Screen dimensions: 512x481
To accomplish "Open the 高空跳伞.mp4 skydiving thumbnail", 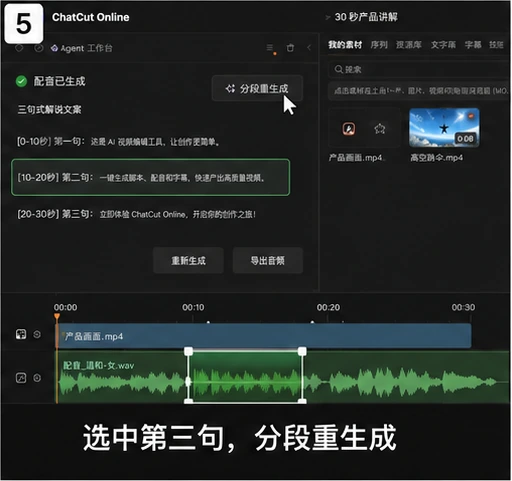I will pyautogui.click(x=444, y=127).
